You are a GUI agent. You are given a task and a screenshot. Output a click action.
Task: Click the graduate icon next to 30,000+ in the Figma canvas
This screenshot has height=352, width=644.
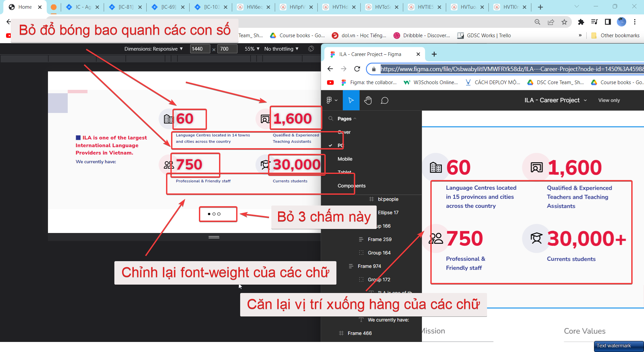click(x=536, y=238)
